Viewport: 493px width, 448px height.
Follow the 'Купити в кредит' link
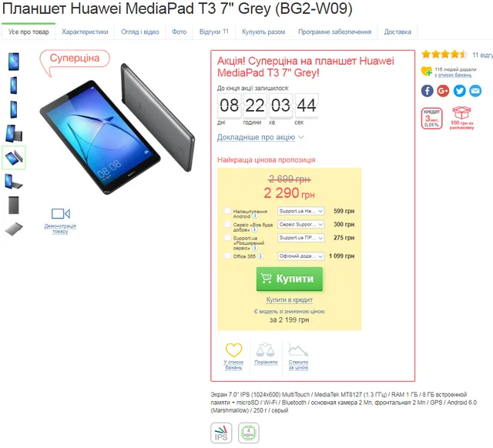tap(290, 300)
